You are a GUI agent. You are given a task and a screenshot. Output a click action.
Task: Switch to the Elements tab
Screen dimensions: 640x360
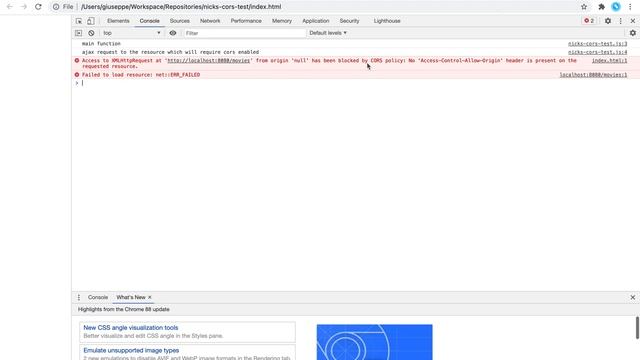(x=118, y=21)
